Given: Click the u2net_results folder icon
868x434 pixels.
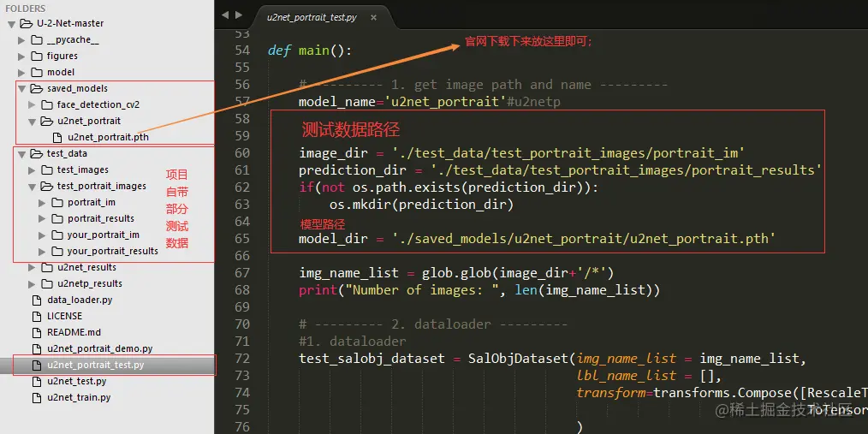Looking at the screenshot, I should point(47,267).
